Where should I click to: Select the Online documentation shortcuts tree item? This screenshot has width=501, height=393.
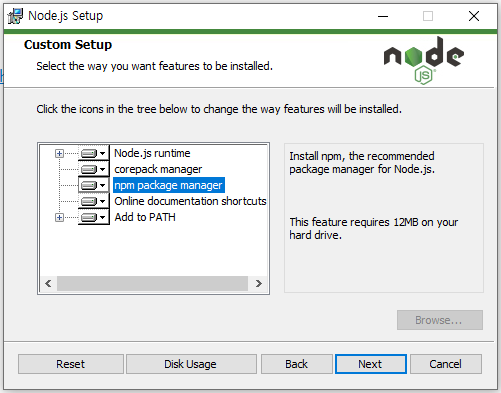pyautogui.click(x=190, y=201)
